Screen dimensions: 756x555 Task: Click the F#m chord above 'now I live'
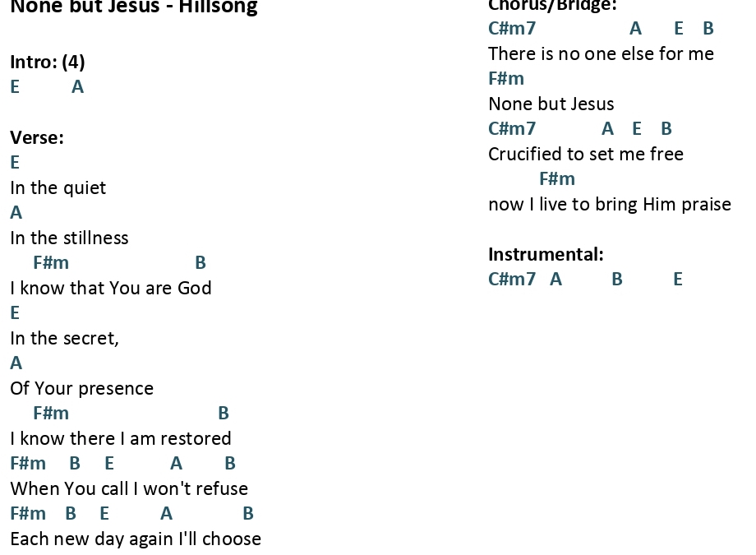557,179
